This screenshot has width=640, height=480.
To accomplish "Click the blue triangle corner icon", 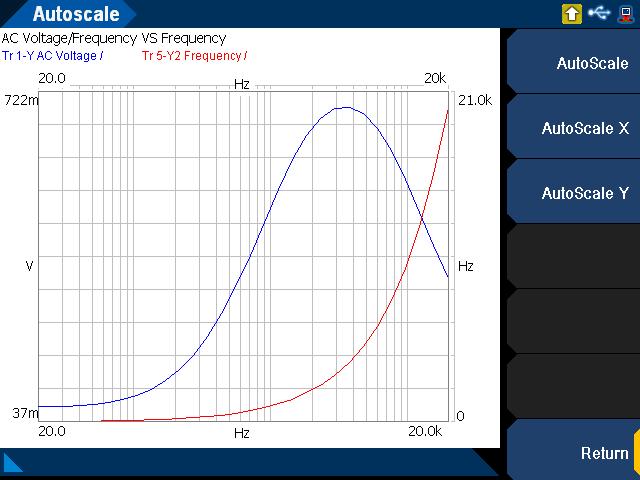I will 12,462.
